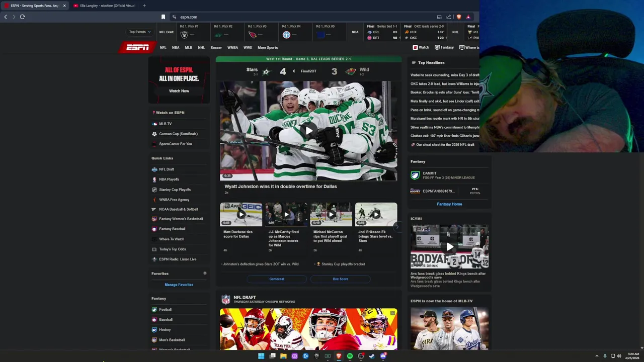Viewport: 644px width, 362px height.
Task: Open the Soccer menu
Action: coord(216,48)
